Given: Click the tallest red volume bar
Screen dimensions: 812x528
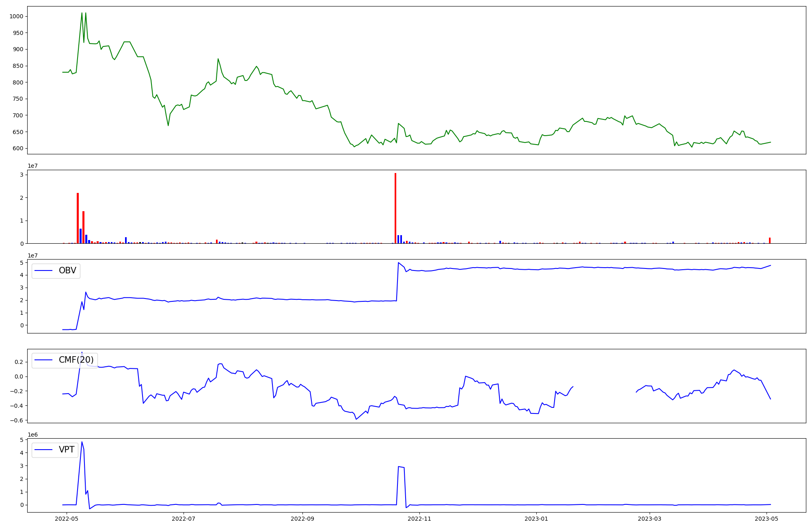Looking at the screenshot, I should pyautogui.click(x=395, y=208).
